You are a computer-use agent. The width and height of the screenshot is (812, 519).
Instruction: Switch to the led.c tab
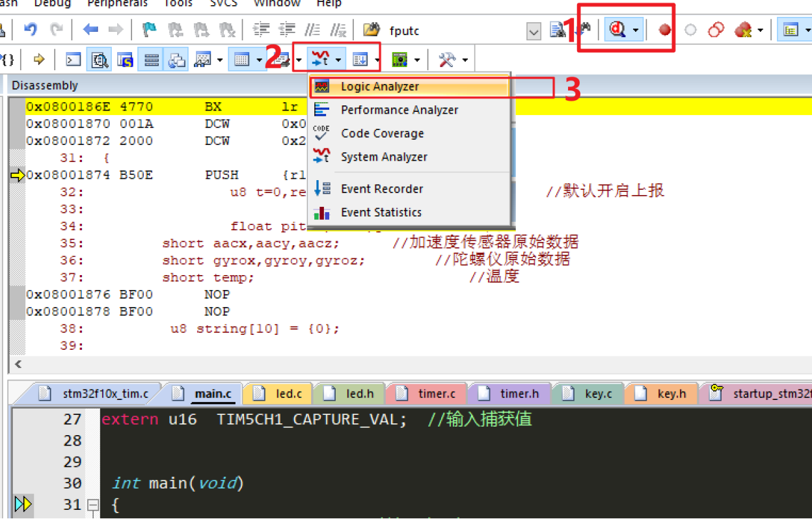(277, 393)
